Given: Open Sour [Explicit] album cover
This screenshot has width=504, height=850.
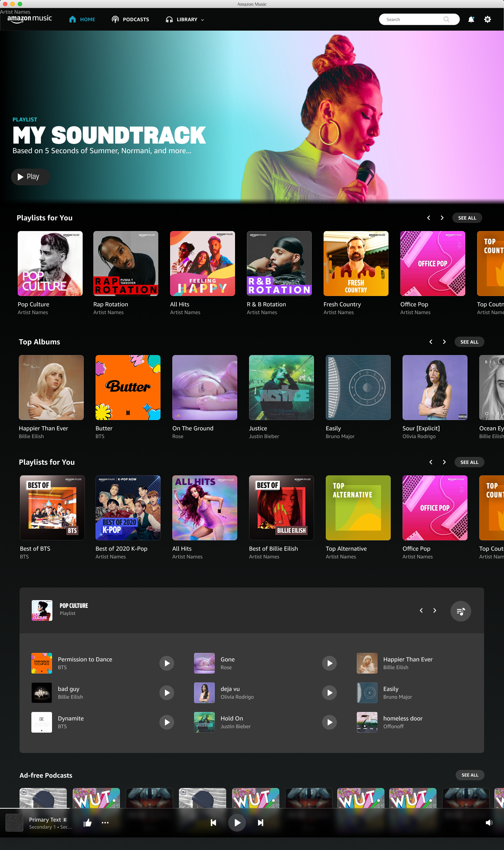Looking at the screenshot, I should [435, 388].
